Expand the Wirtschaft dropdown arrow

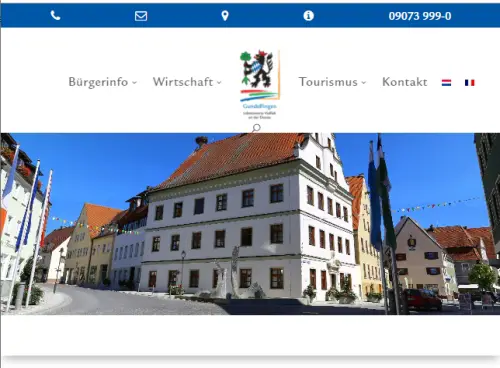pos(219,82)
